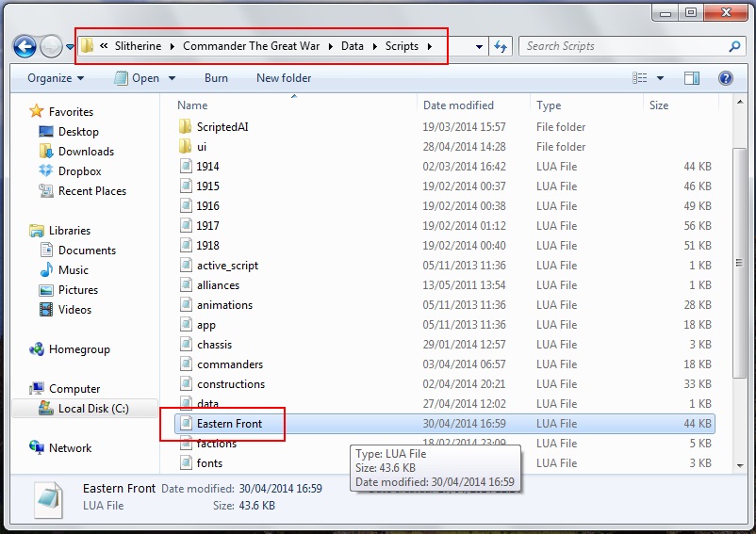Select the 1915 LUA file icon
756x534 pixels.
click(186, 186)
